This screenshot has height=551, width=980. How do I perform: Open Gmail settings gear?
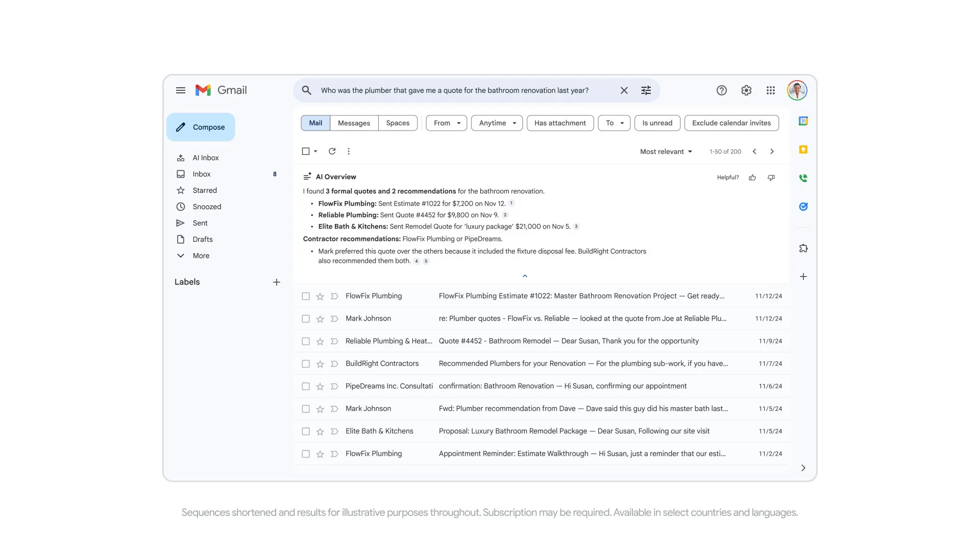pyautogui.click(x=746, y=90)
